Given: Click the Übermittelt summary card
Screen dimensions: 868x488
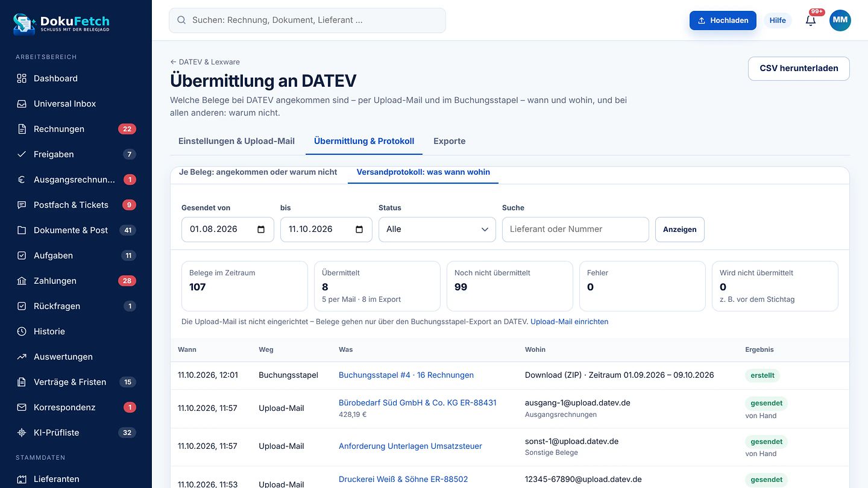Looking at the screenshot, I should pos(377,286).
